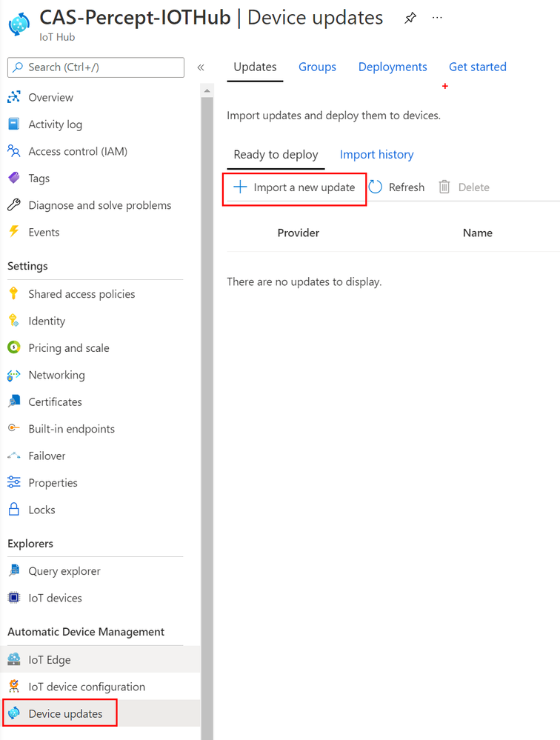The width and height of the screenshot is (560, 740).
Task: Open the Import history sub-tab
Action: tap(376, 154)
